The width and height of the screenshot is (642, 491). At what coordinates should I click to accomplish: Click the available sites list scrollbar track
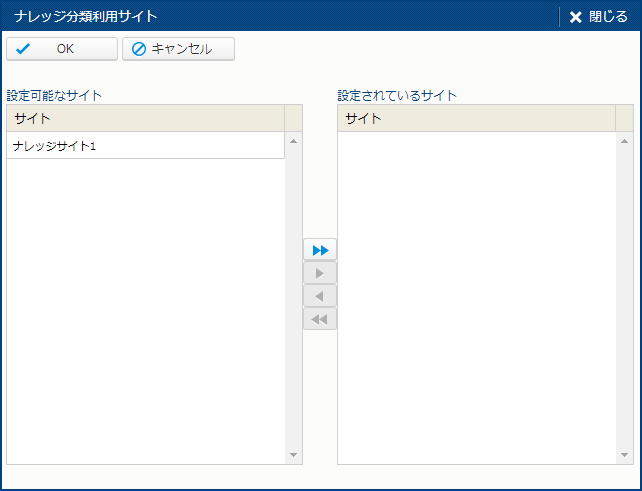(x=293, y=298)
